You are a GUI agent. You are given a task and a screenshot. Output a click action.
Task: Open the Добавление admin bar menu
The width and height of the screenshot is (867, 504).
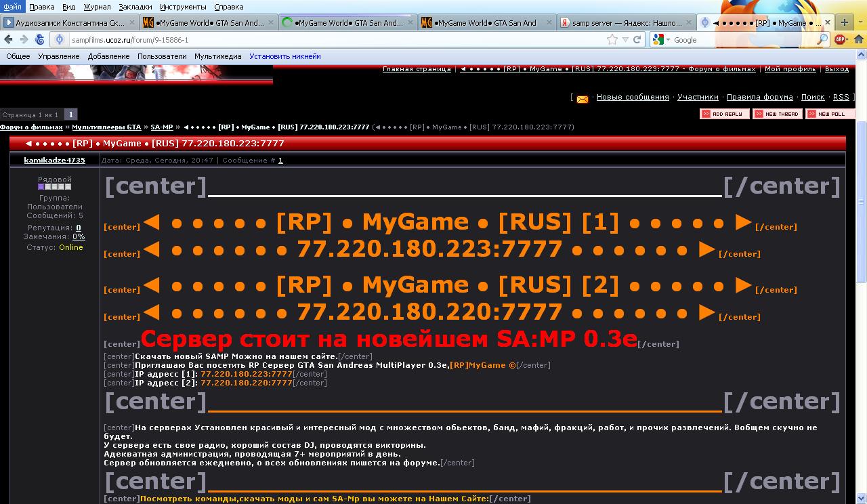(108, 56)
